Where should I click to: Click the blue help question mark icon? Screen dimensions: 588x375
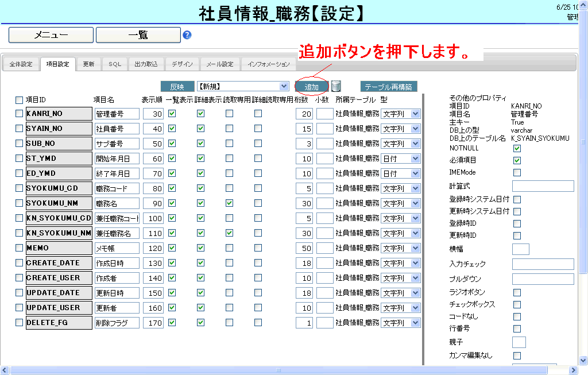(x=187, y=35)
